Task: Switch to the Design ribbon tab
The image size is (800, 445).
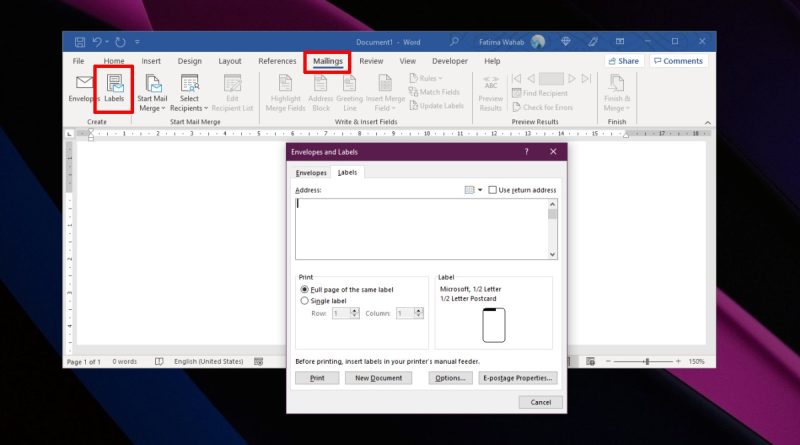Action: point(189,61)
